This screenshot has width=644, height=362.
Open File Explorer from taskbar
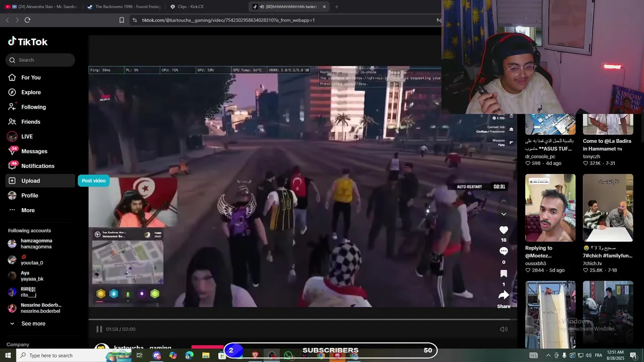coord(206,355)
